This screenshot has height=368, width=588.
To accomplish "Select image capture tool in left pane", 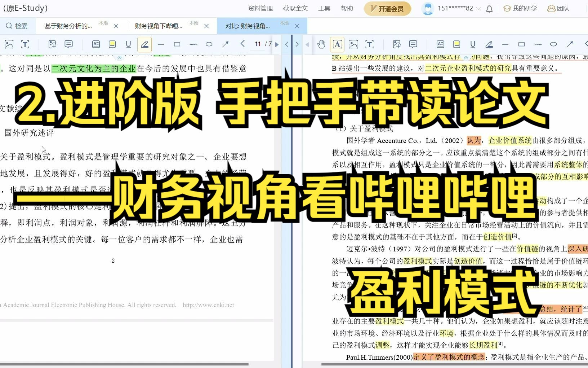I will coord(9,44).
